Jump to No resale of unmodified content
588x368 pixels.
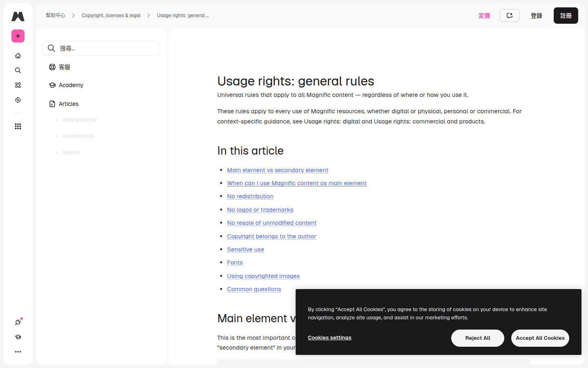pos(272,223)
